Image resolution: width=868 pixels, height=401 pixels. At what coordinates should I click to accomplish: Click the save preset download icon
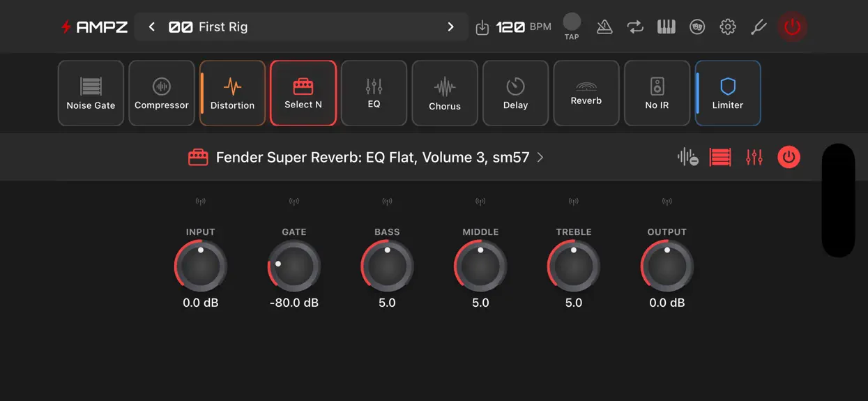pyautogui.click(x=482, y=27)
